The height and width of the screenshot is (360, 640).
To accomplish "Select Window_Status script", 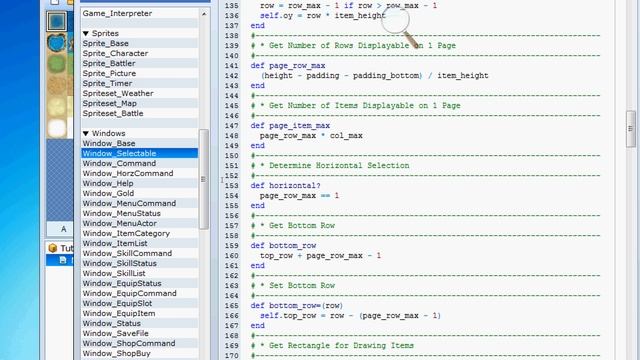I will [140, 323].
